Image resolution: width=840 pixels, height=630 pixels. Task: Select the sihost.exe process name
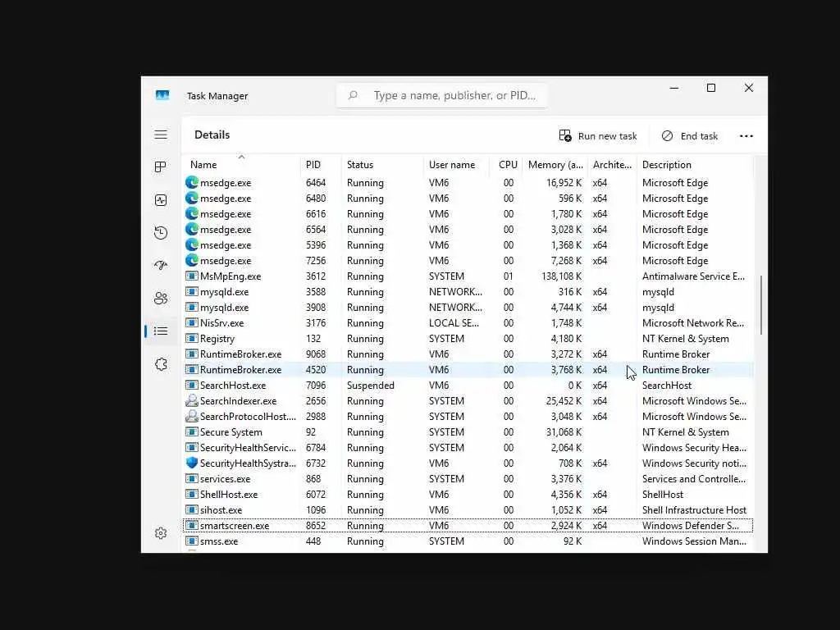(221, 510)
